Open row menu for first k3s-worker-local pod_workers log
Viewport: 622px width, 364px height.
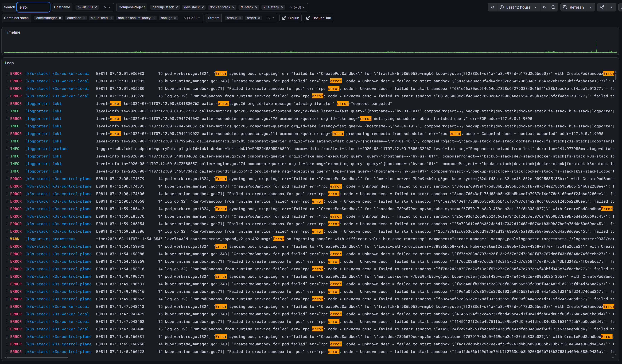click(7, 74)
